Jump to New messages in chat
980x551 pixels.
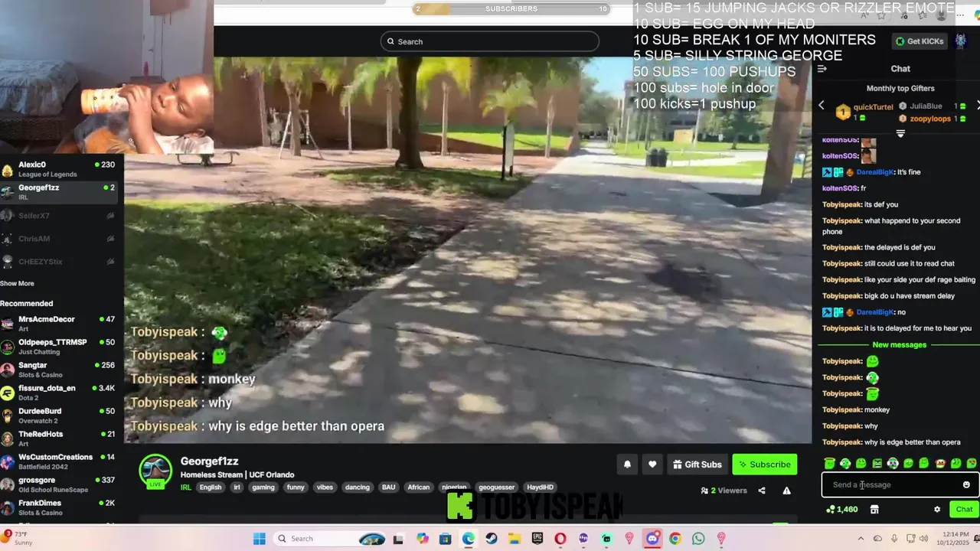click(x=900, y=344)
